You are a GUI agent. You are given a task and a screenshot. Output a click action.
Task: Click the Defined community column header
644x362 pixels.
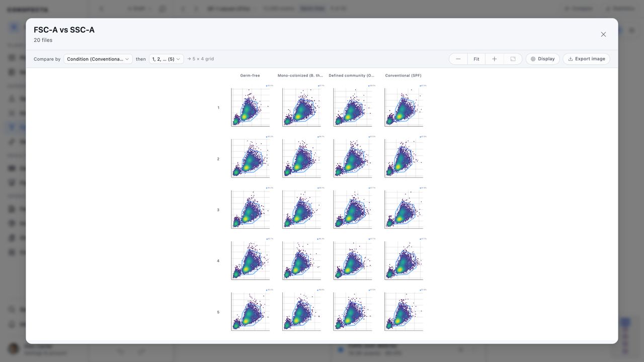352,75
